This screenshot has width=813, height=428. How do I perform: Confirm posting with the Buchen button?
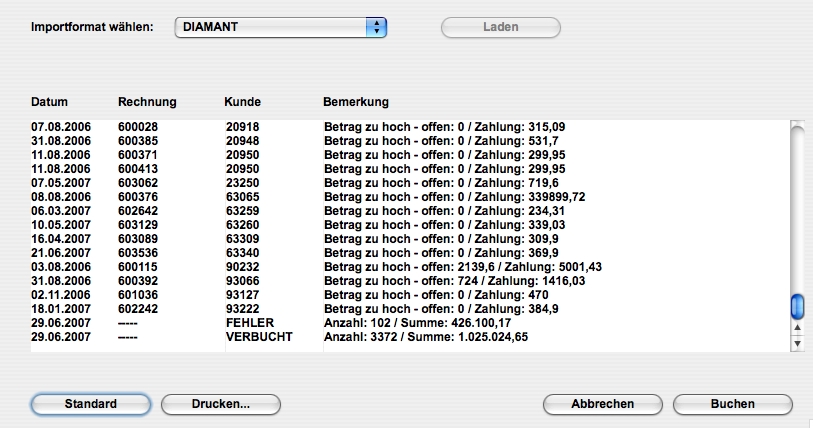(x=733, y=404)
